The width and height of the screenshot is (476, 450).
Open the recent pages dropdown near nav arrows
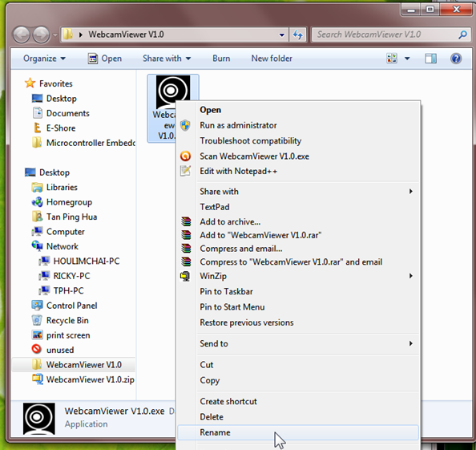pos(55,35)
